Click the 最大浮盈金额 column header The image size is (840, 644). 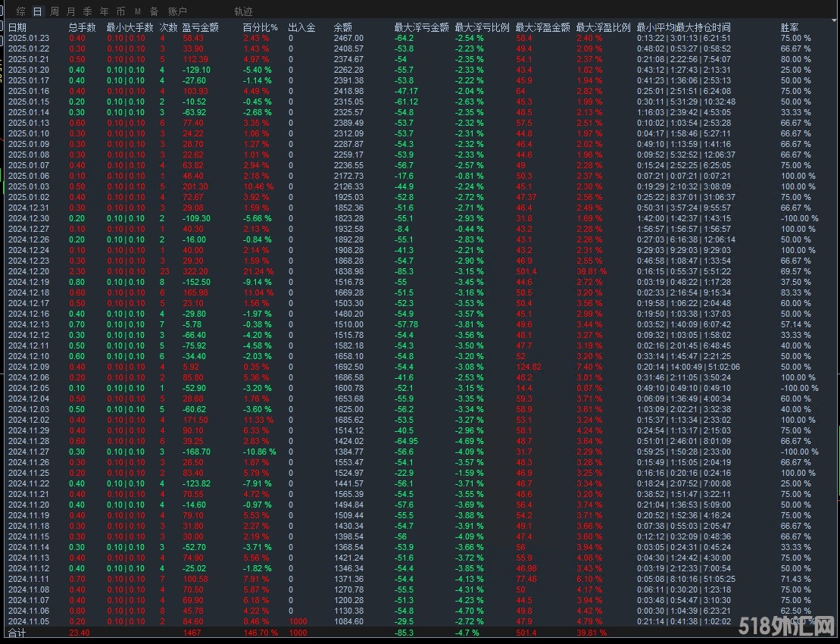pos(542,27)
